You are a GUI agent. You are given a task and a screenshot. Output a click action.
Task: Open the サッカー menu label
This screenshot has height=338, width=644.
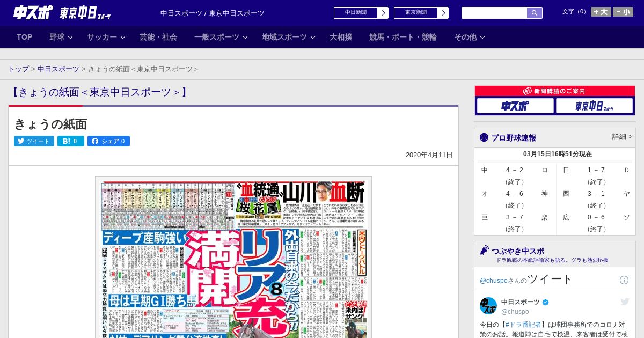point(102,37)
